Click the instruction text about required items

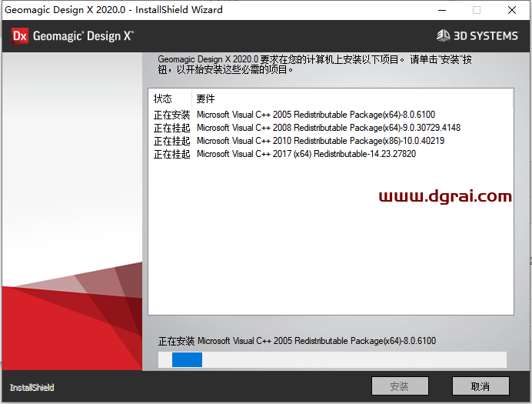click(314, 64)
